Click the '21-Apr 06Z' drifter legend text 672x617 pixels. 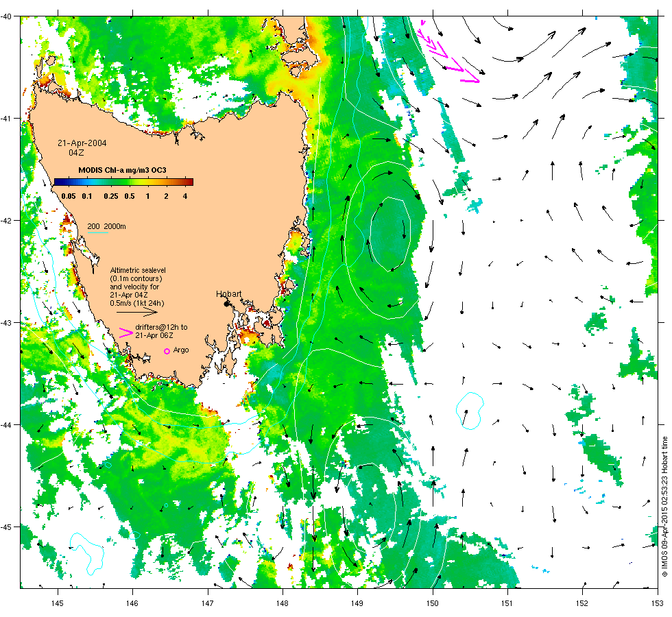click(x=154, y=335)
